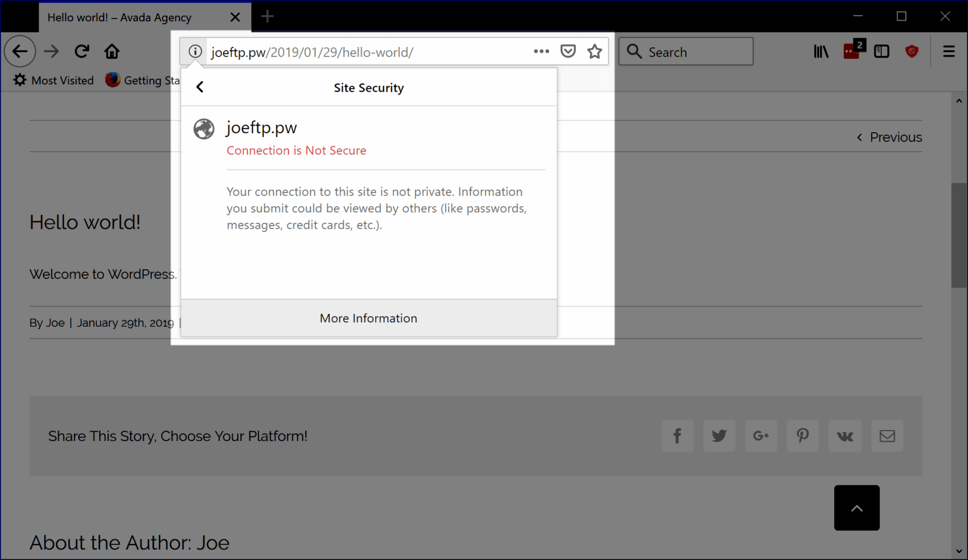Save the page to Pocket
The height and width of the screenshot is (560, 968).
[x=568, y=51]
